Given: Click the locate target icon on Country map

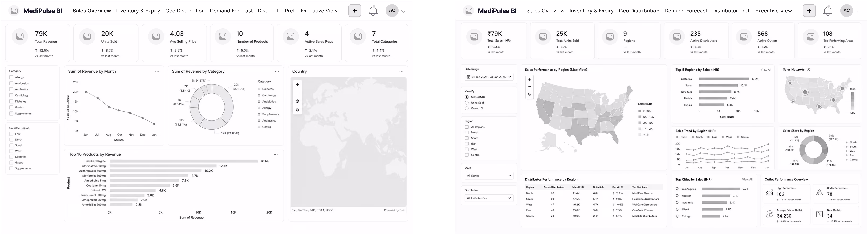Looking at the screenshot, I should 297,101.
